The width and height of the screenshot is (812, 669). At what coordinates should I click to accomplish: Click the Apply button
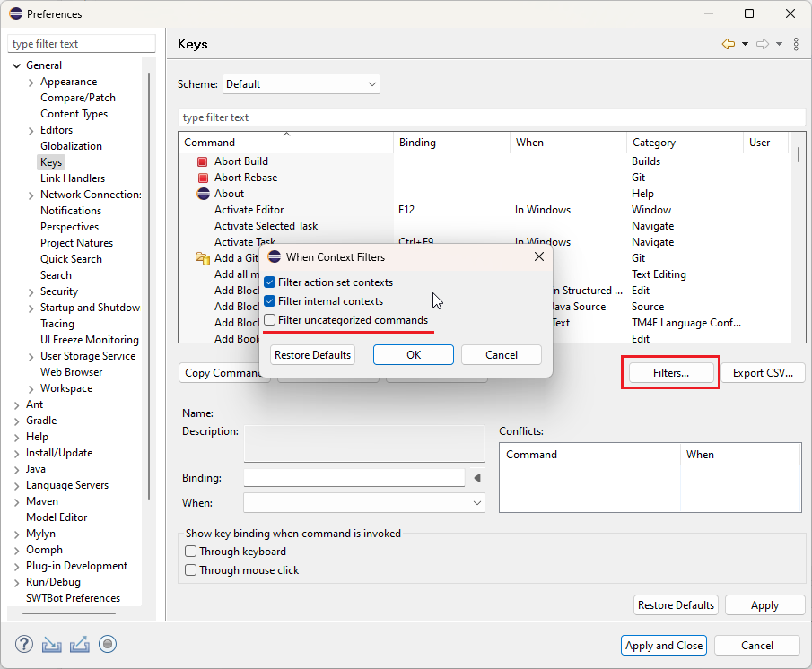tap(764, 604)
